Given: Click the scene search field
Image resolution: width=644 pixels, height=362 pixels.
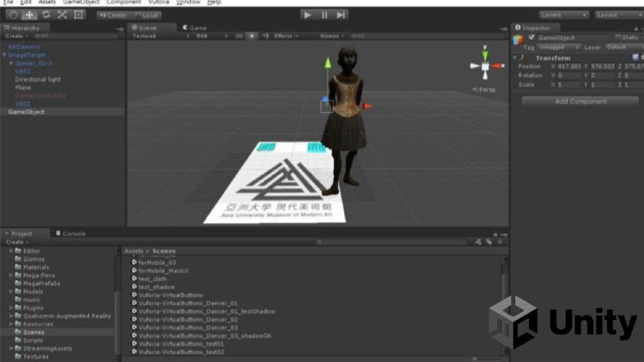Looking at the screenshot, I should tap(427, 36).
